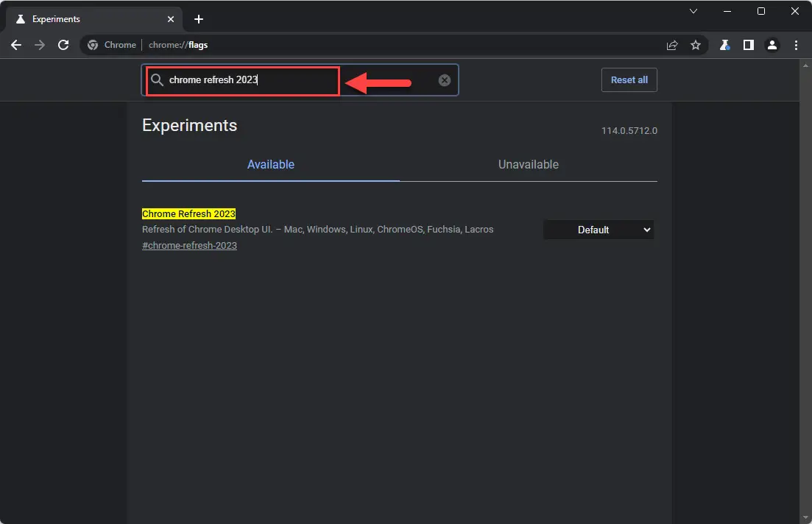
Task: Click the Chrome site info icon in address bar
Action: (93, 45)
